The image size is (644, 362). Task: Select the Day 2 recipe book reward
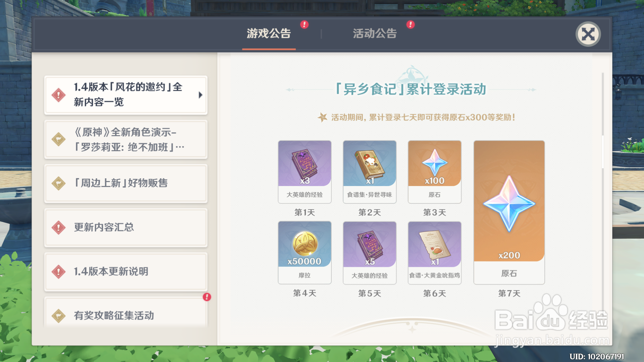370,172
